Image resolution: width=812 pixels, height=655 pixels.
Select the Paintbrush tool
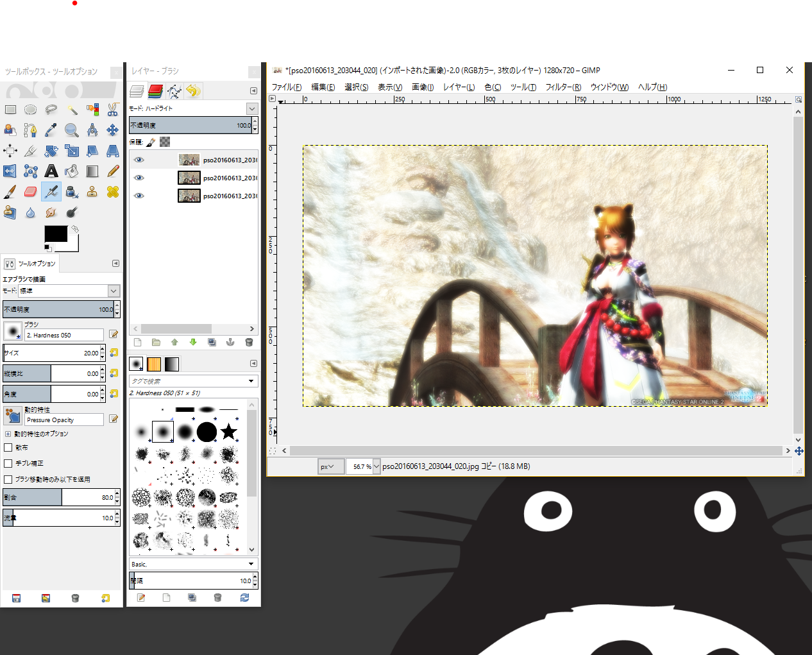pyautogui.click(x=10, y=192)
